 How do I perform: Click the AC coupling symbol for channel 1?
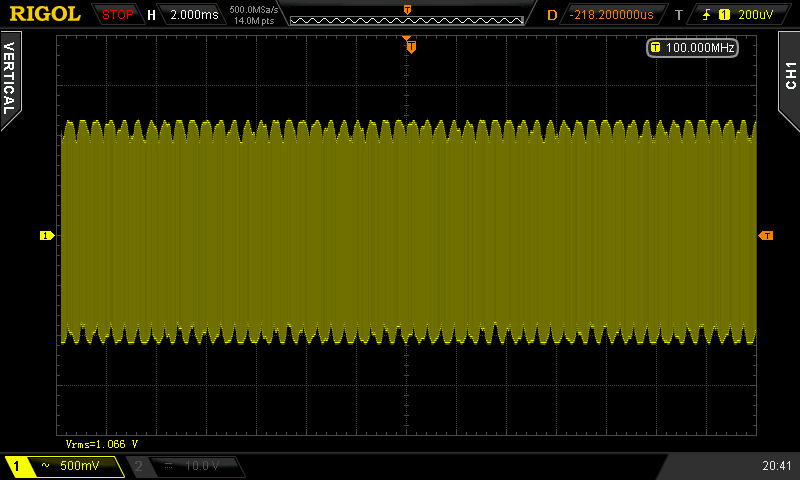[x=45, y=465]
